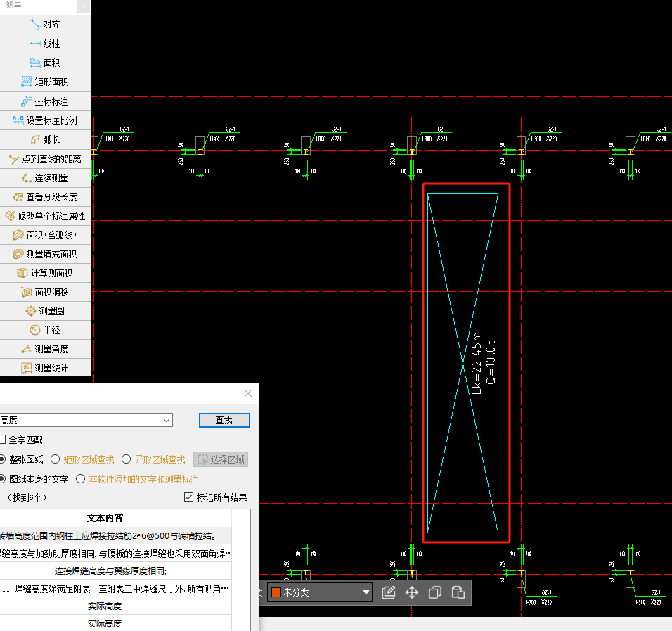Close the search dialog

click(x=248, y=393)
